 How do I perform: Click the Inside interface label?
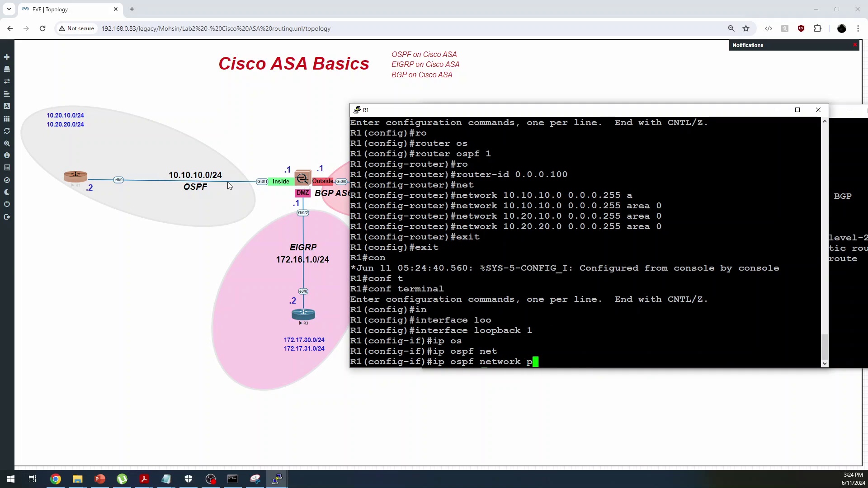coord(281,181)
